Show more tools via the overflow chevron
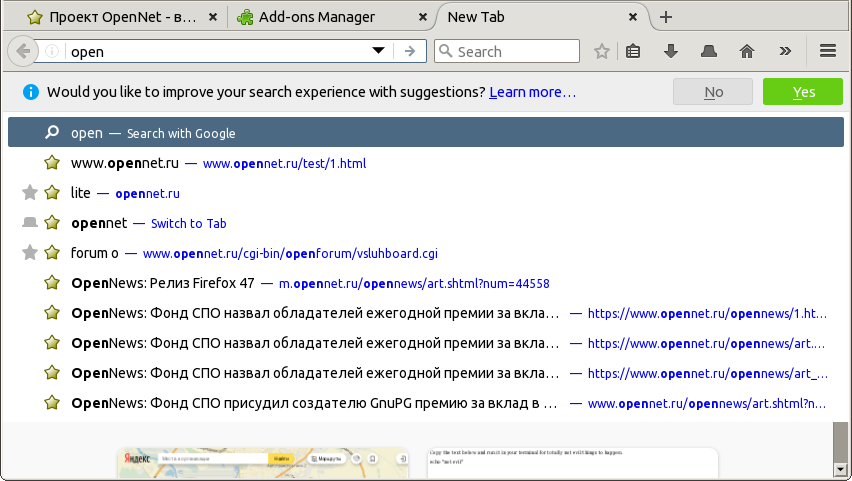The height and width of the screenshot is (481, 852). (x=785, y=51)
